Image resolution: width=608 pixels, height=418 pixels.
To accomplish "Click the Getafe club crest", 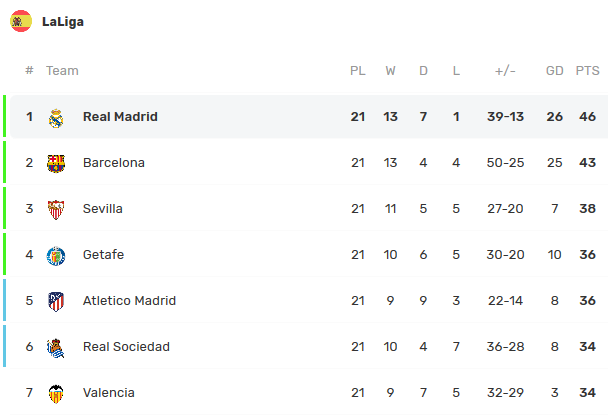I will click(56, 255).
